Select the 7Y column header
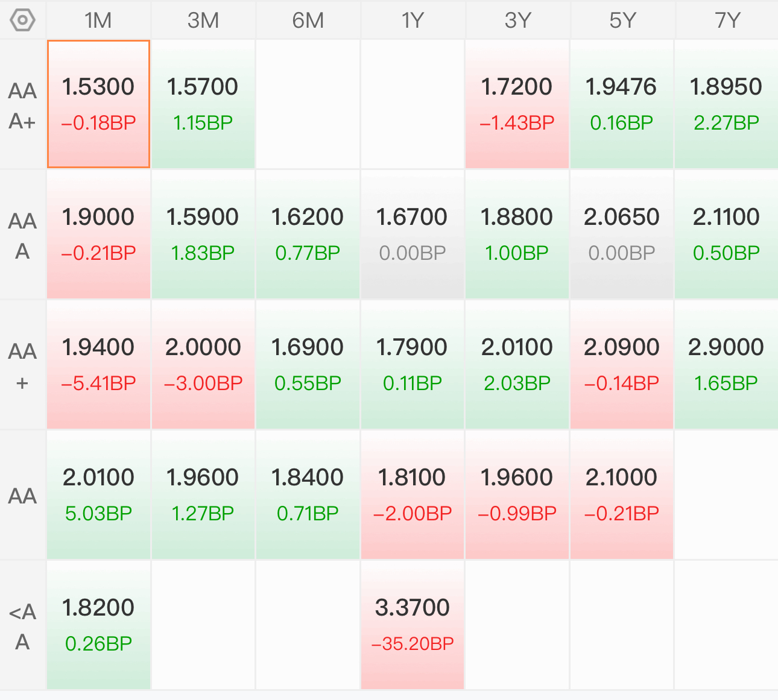The width and height of the screenshot is (778, 700). tap(727, 20)
